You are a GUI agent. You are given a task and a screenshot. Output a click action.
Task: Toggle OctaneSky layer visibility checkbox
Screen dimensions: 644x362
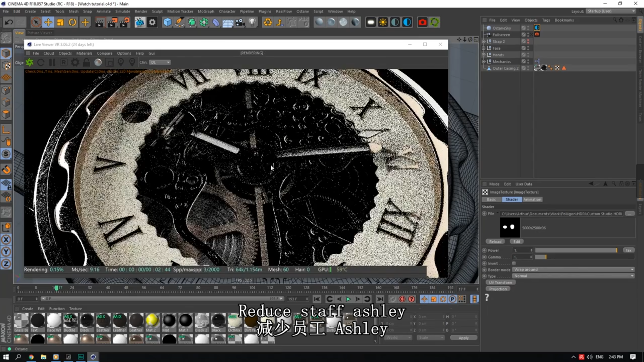(523, 28)
